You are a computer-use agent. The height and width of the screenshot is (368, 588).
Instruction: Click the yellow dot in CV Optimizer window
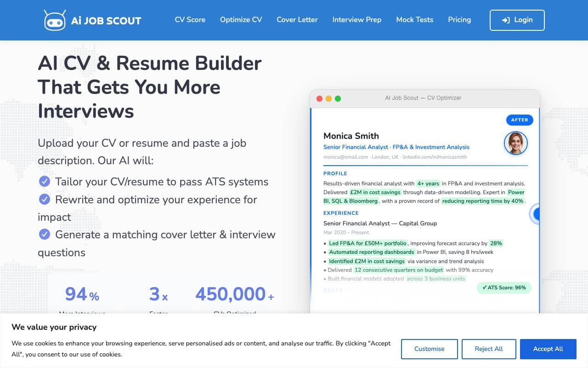(x=328, y=98)
